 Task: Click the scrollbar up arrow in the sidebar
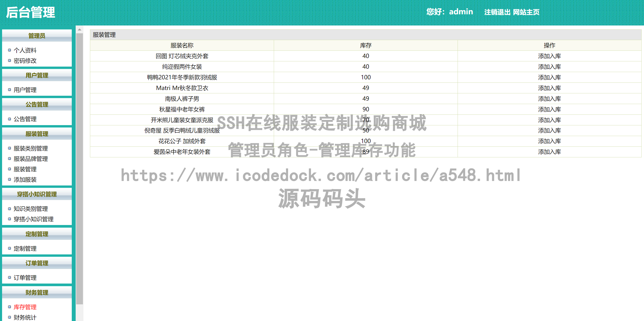pyautogui.click(x=80, y=30)
